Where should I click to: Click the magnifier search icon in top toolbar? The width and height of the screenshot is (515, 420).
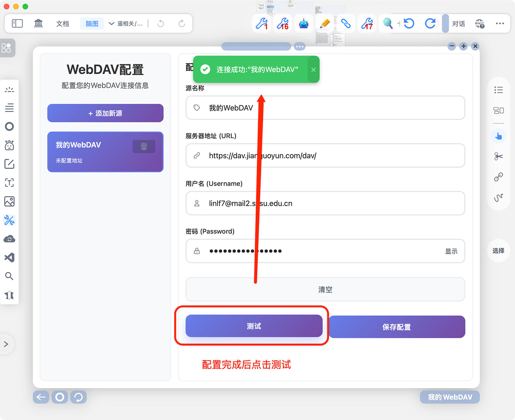[388, 24]
